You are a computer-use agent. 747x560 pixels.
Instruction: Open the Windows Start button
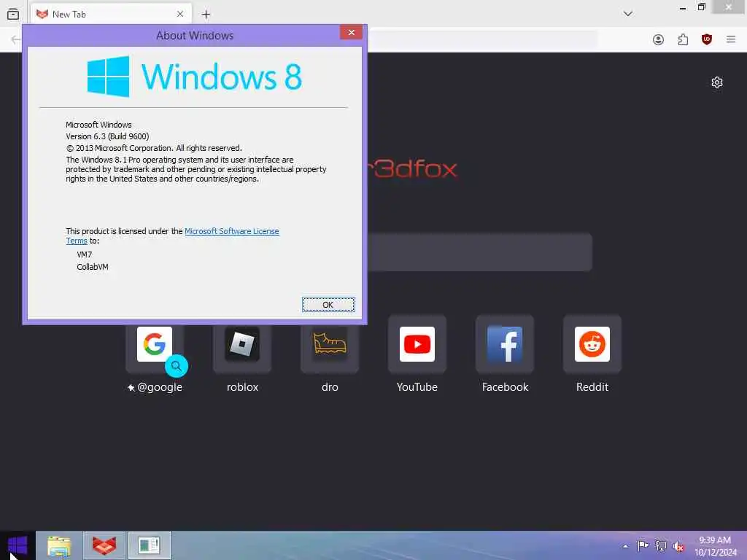tap(18, 545)
